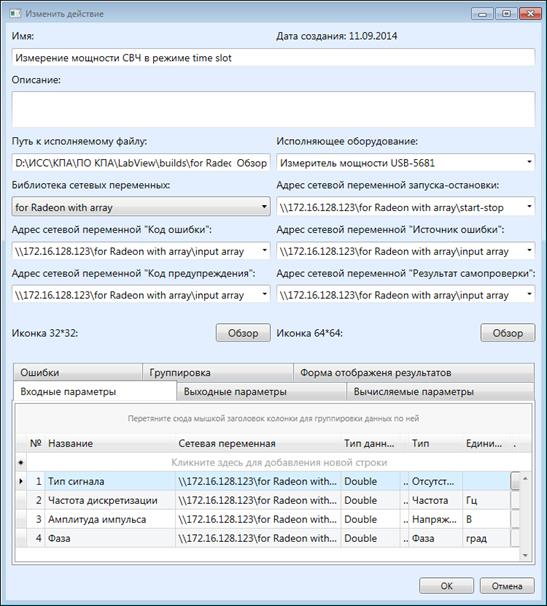This screenshot has width=547, height=606.
Task: Switch to the 'Ошибки' tab
Action: [78, 373]
